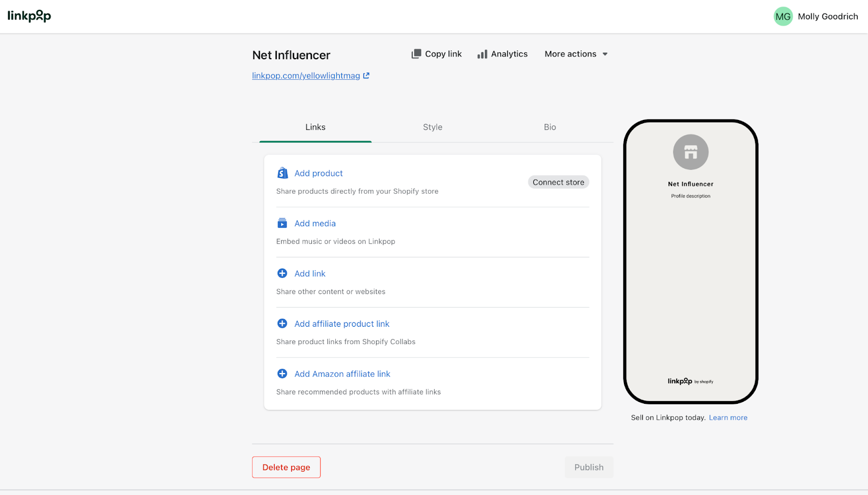
Task: Click 'Share product links from Shopify Collabs' text
Action: tap(346, 341)
